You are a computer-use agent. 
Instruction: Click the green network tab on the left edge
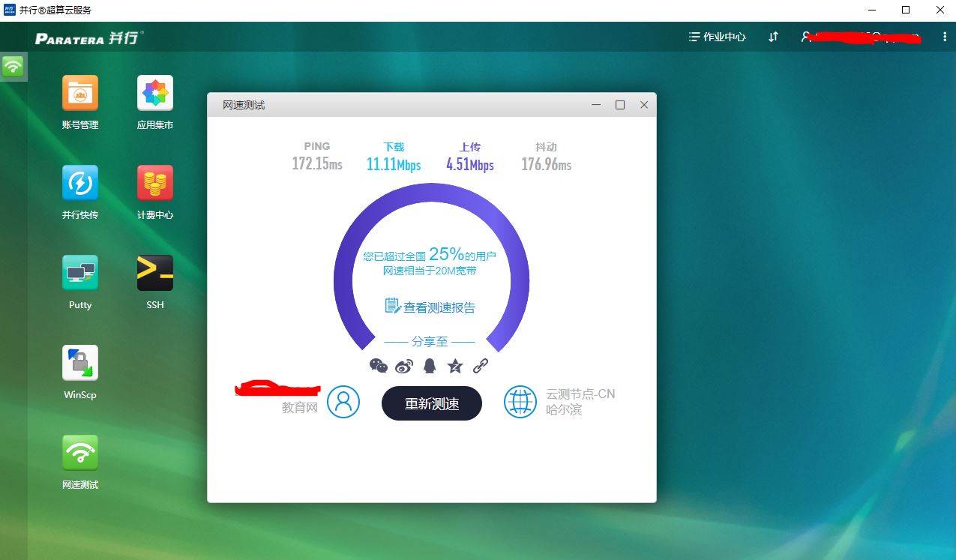tap(13, 66)
